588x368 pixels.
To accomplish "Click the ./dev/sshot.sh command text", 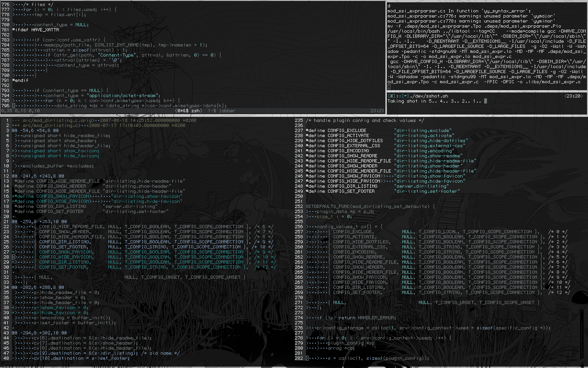I will tap(428, 96).
